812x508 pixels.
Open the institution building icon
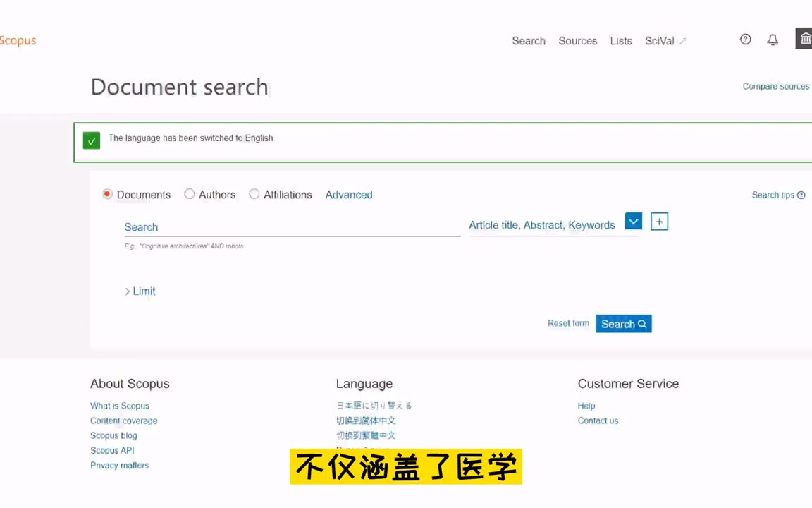pyautogui.click(x=804, y=38)
